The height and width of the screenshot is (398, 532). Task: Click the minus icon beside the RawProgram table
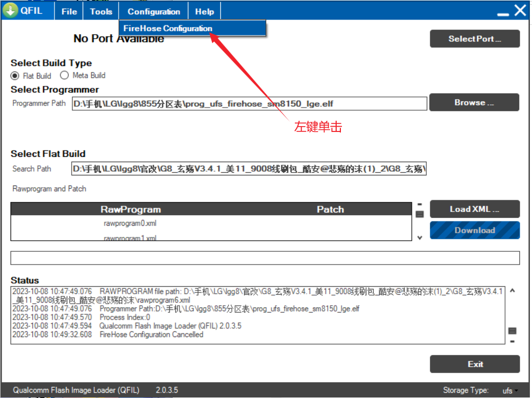pos(420,204)
